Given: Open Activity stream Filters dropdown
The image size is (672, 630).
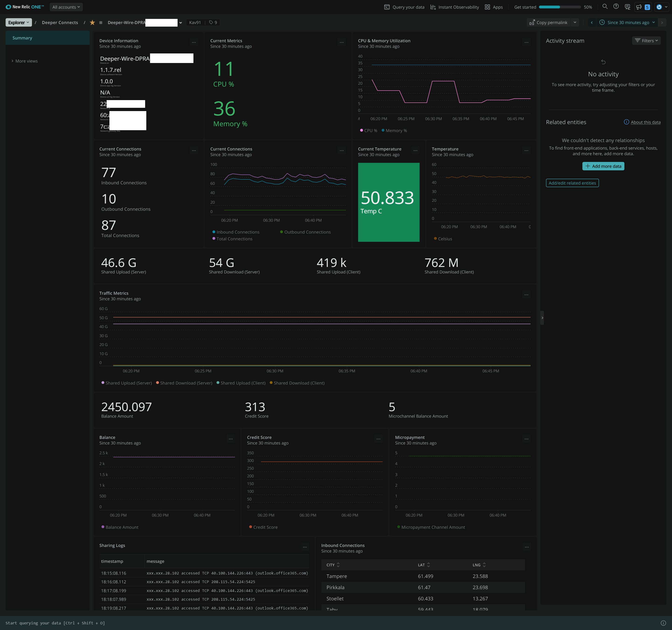Looking at the screenshot, I should [x=646, y=41].
